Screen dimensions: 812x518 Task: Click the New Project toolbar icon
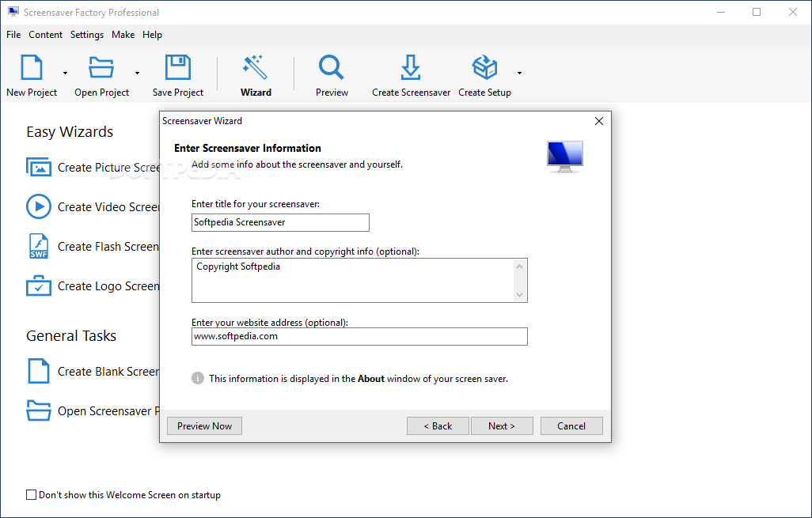pyautogui.click(x=32, y=67)
